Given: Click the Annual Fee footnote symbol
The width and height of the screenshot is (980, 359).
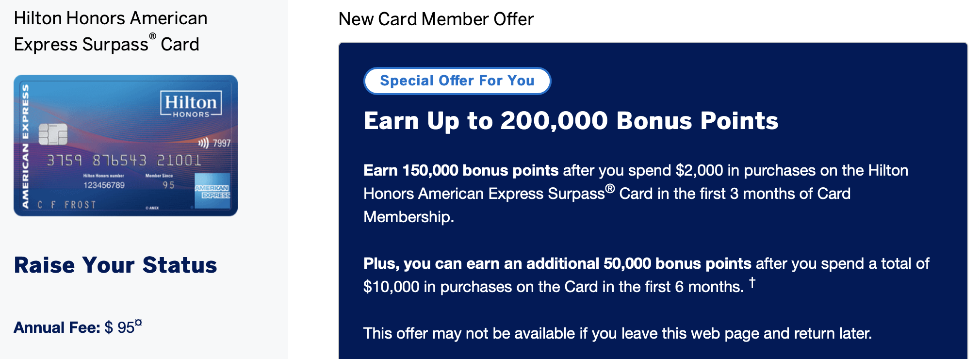Looking at the screenshot, I should [138, 323].
